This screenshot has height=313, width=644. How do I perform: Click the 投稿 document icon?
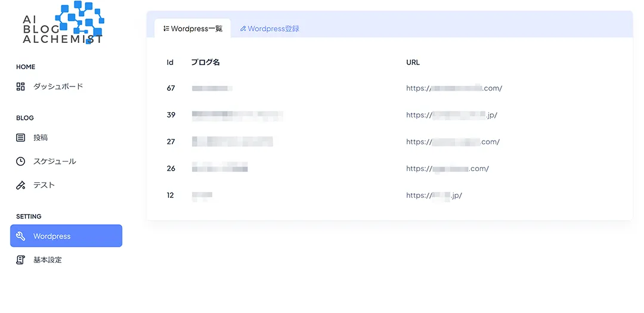[x=21, y=138]
